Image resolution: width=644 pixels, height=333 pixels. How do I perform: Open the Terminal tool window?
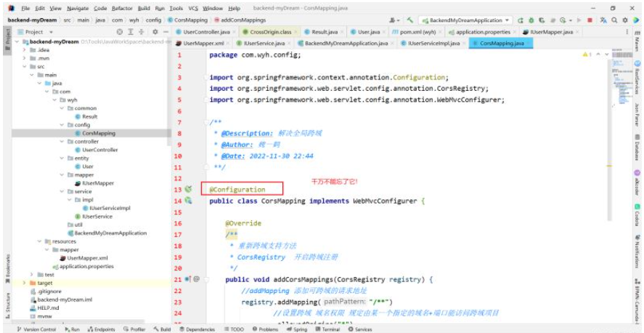[331, 329]
